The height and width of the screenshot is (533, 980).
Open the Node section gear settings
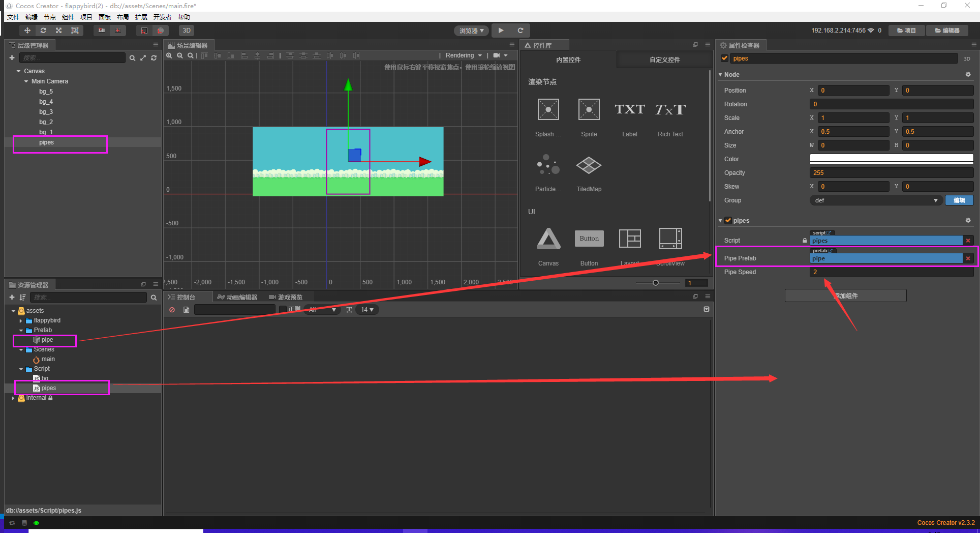pos(968,75)
